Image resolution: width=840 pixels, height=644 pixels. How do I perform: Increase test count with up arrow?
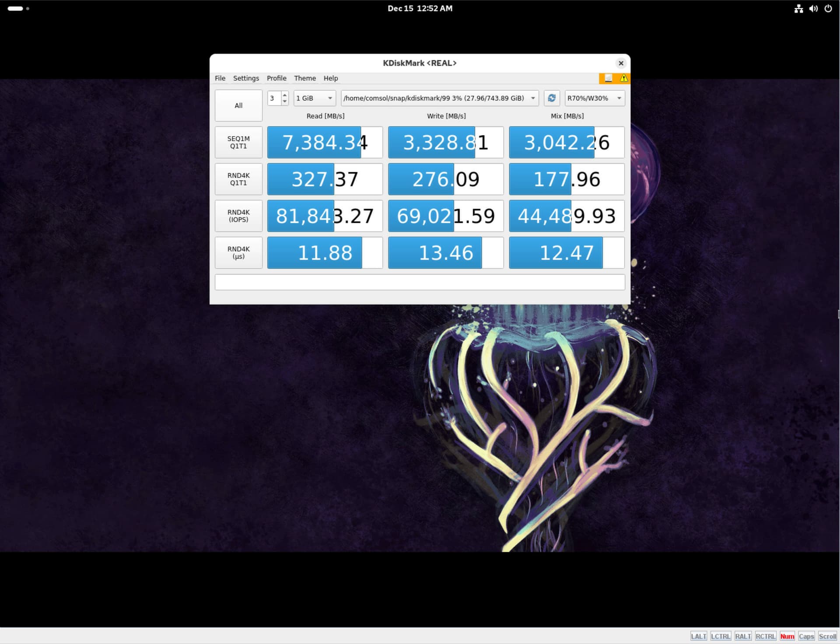(285, 94)
